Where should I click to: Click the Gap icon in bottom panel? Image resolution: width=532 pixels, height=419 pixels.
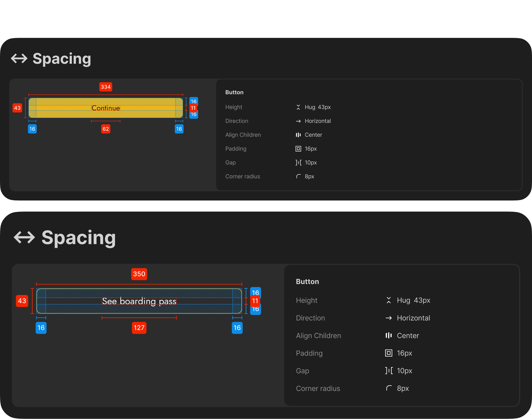click(389, 371)
